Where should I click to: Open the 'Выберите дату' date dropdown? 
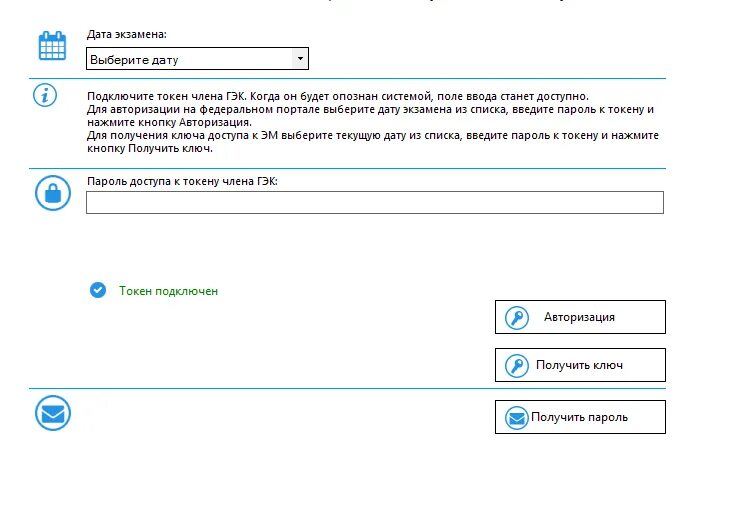(x=197, y=59)
